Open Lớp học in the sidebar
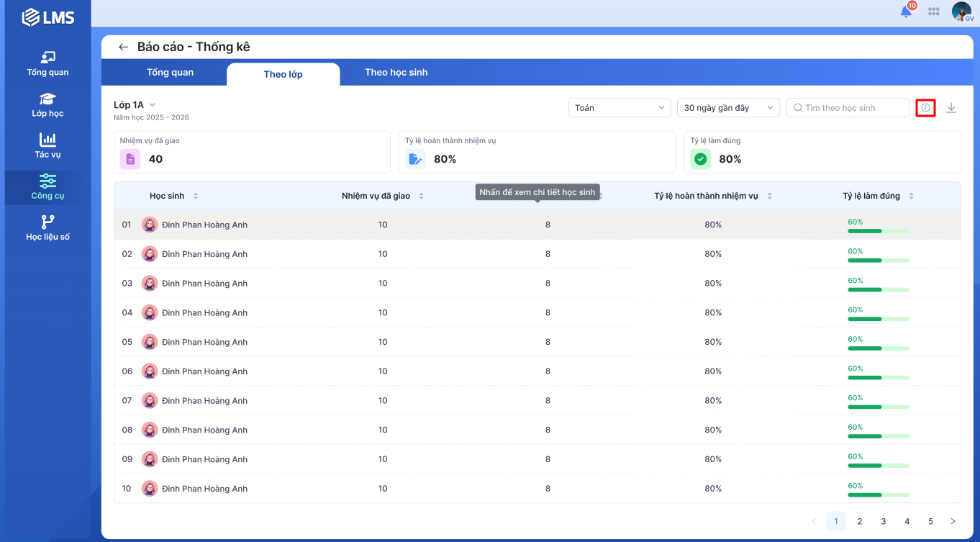The width and height of the screenshot is (980, 542). click(x=47, y=104)
